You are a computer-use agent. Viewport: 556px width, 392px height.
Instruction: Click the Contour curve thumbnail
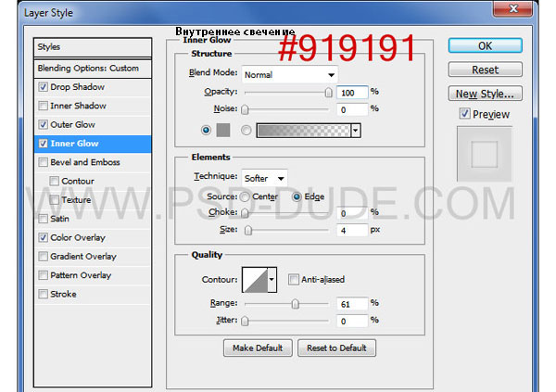pyautogui.click(x=255, y=280)
